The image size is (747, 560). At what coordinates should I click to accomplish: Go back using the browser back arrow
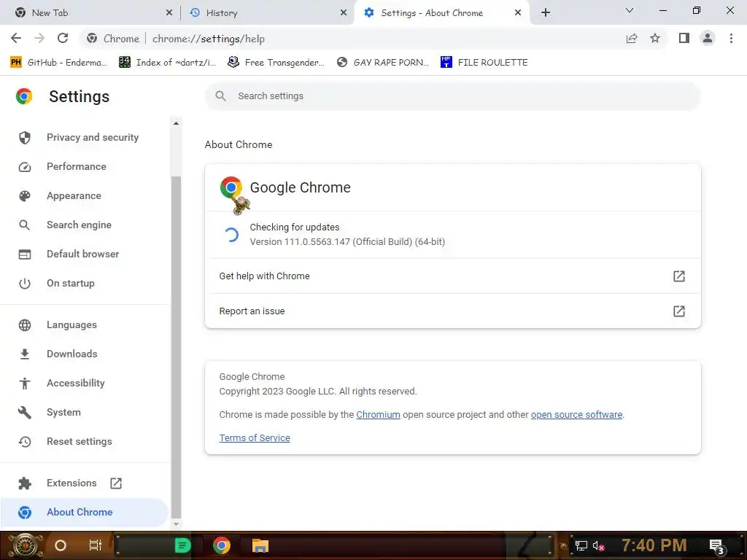click(16, 39)
